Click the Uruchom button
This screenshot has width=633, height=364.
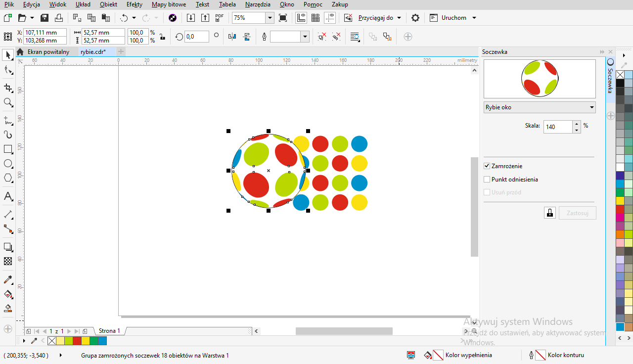coord(453,18)
